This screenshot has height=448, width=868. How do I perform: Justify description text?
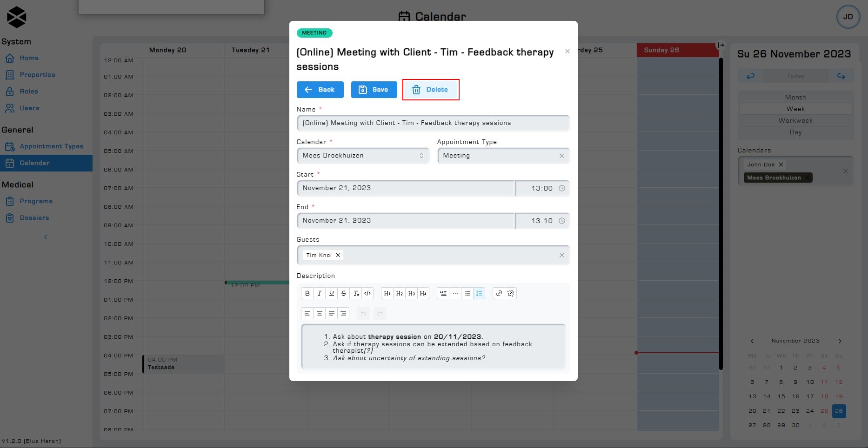(x=331, y=313)
